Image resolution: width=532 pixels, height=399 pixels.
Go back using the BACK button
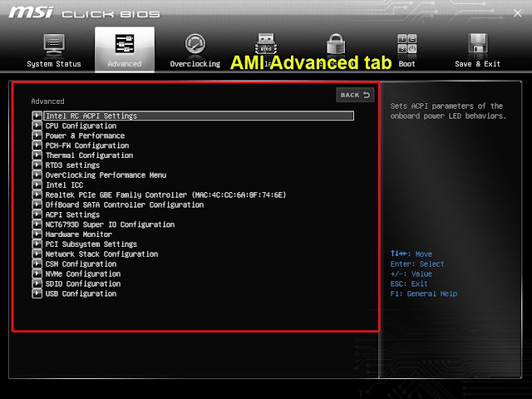(x=355, y=95)
